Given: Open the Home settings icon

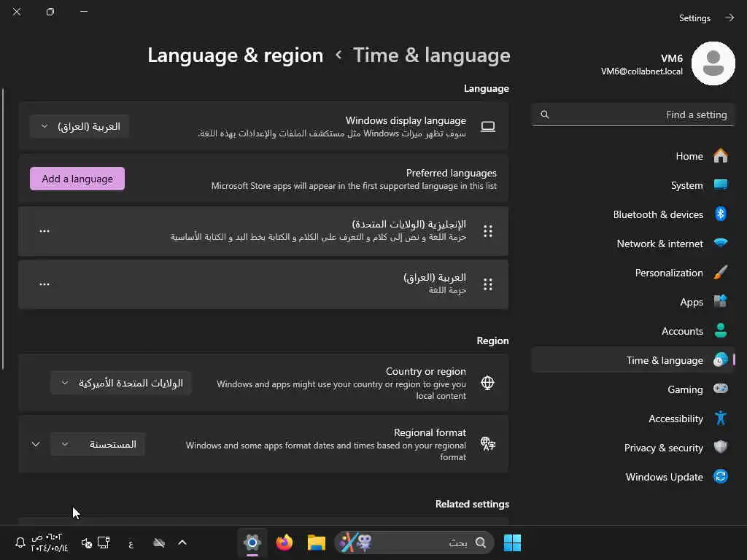Looking at the screenshot, I should (x=720, y=156).
